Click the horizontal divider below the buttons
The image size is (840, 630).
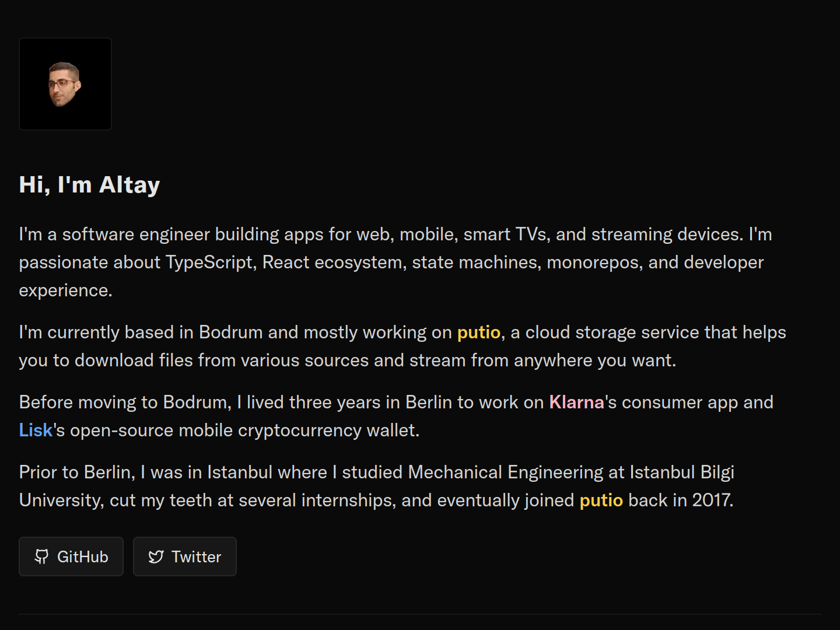(420, 614)
